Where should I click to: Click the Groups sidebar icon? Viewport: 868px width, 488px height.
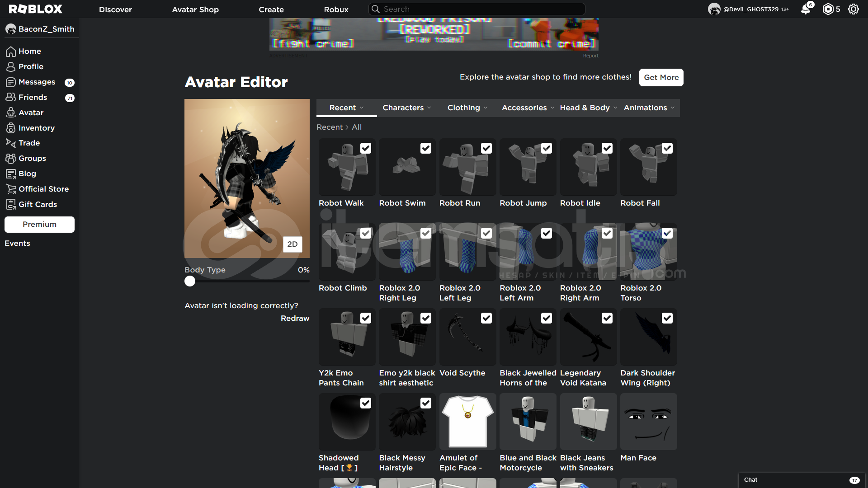11,159
